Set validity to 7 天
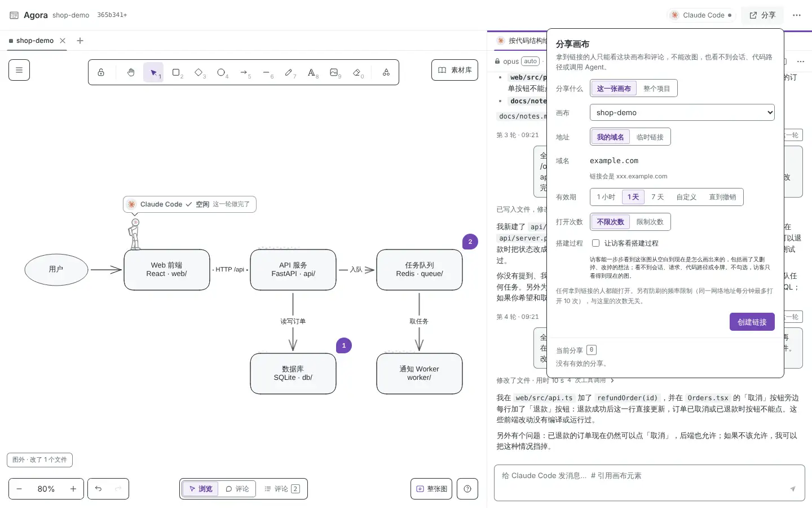This screenshot has width=812, height=508. (657, 197)
